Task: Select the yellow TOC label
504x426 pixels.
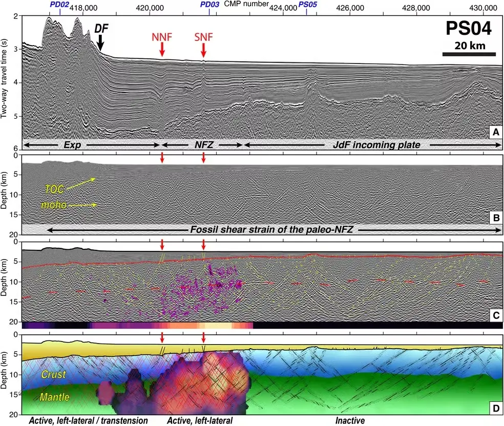Action: pos(54,188)
